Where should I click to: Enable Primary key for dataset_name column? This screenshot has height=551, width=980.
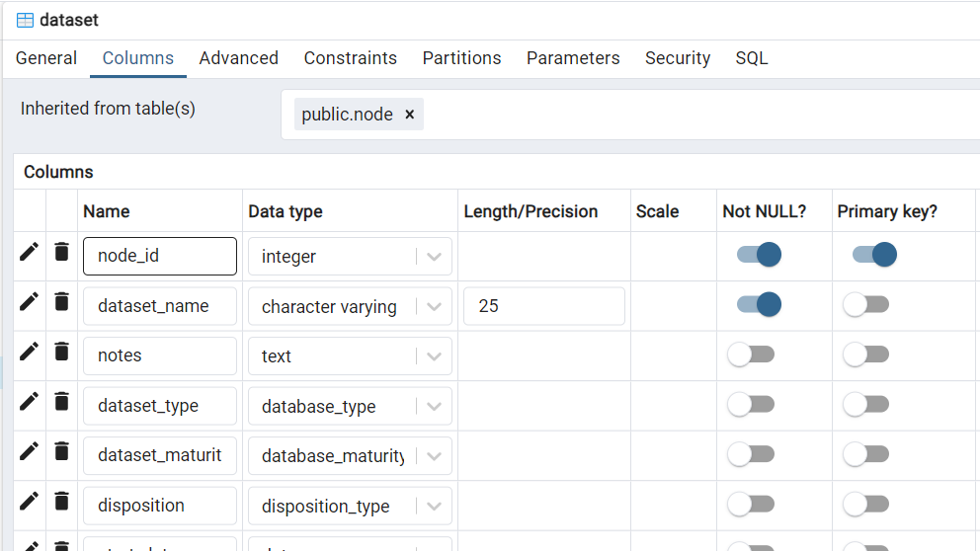pyautogui.click(x=865, y=306)
